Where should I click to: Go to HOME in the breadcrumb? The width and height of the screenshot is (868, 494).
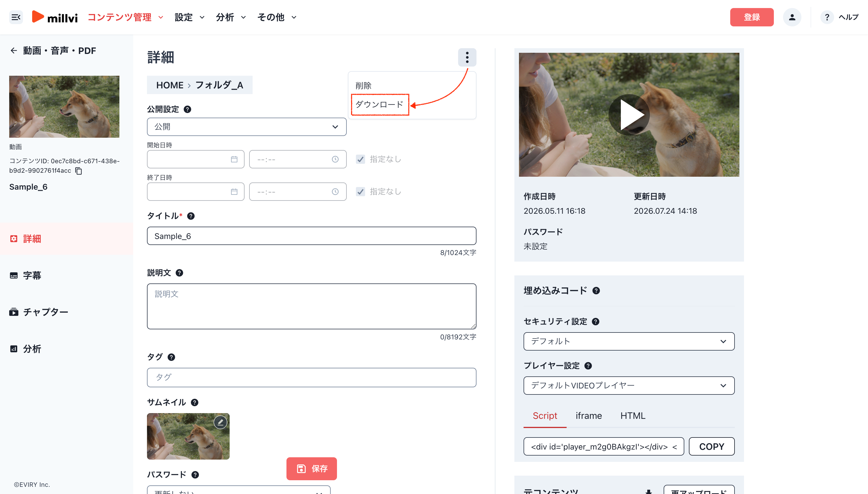170,85
